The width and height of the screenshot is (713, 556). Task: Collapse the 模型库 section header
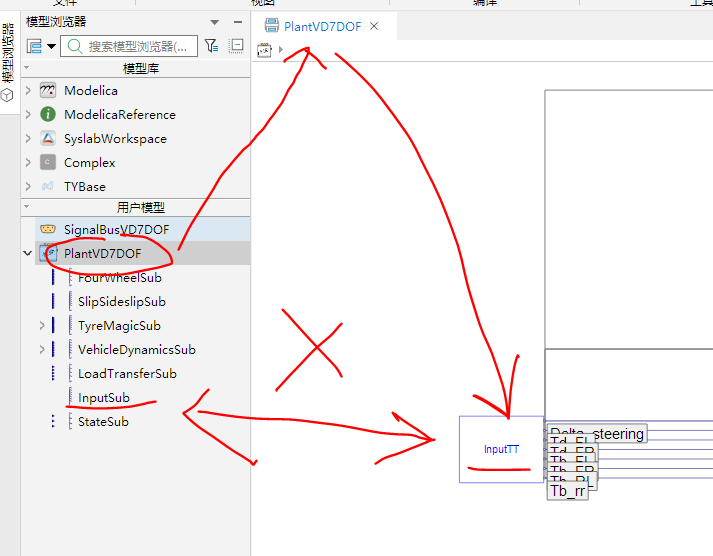click(26, 68)
